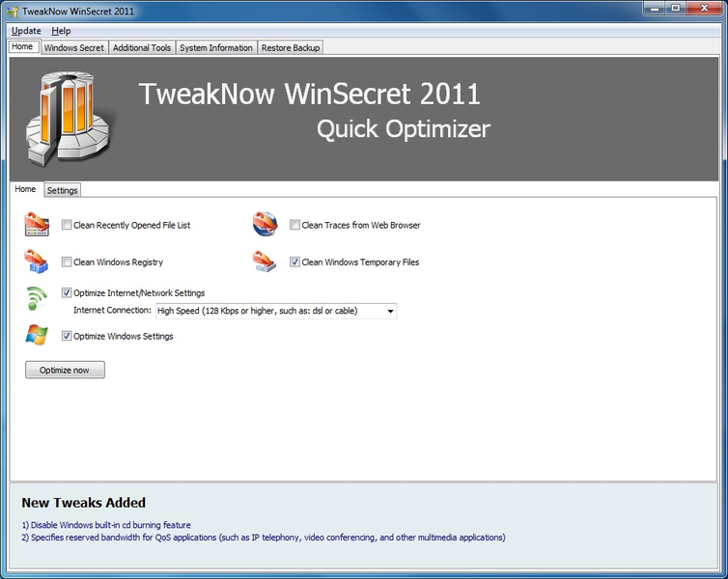728x579 pixels.
Task: Disable Optimize Windows Settings checkbox
Action: [x=67, y=336]
